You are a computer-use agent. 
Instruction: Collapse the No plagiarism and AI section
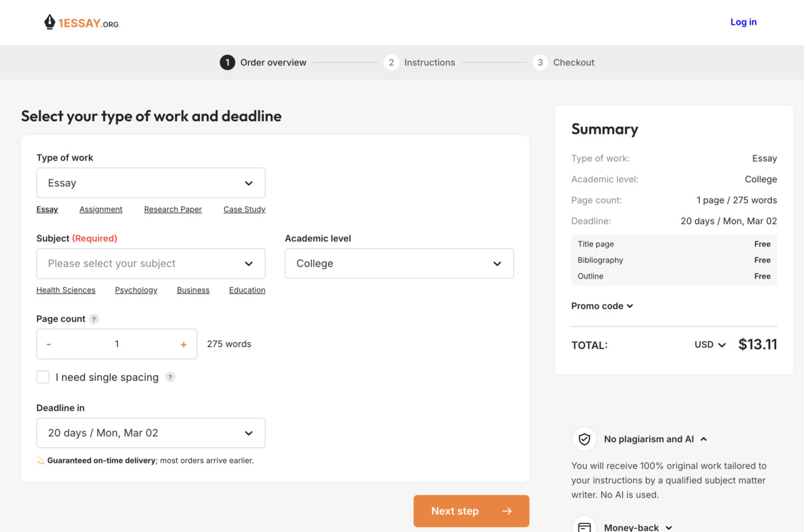655,439
